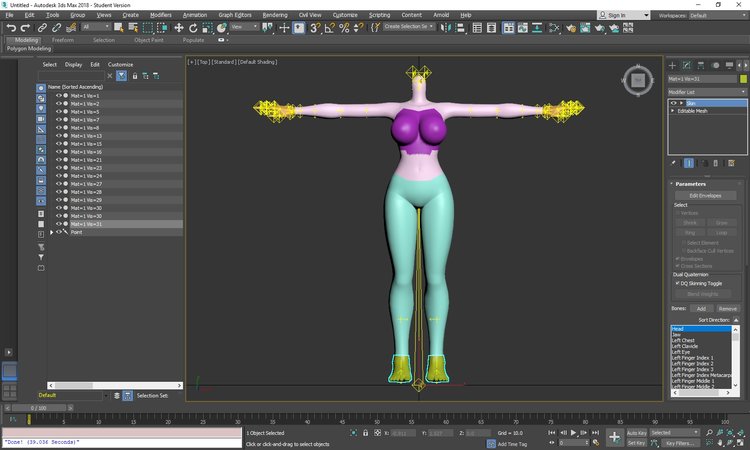Click the scene explorer horizontal scrollbar
Screen dimensions: 750x450
[115, 385]
